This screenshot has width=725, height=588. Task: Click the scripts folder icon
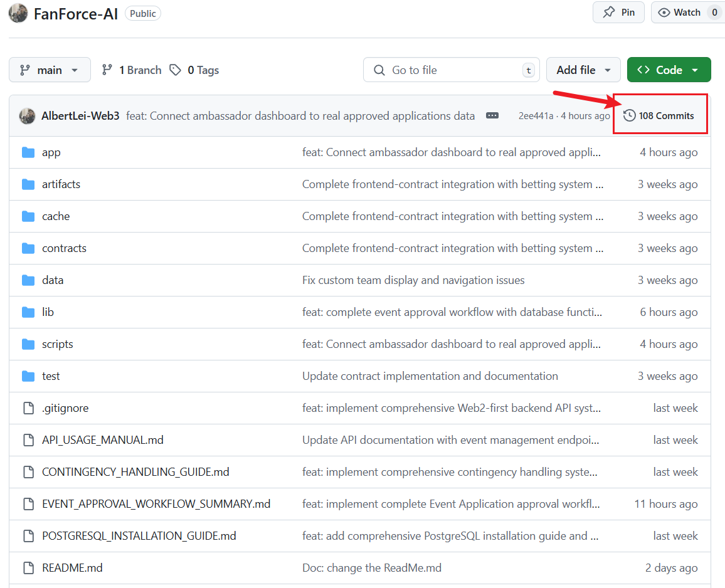[x=28, y=344]
